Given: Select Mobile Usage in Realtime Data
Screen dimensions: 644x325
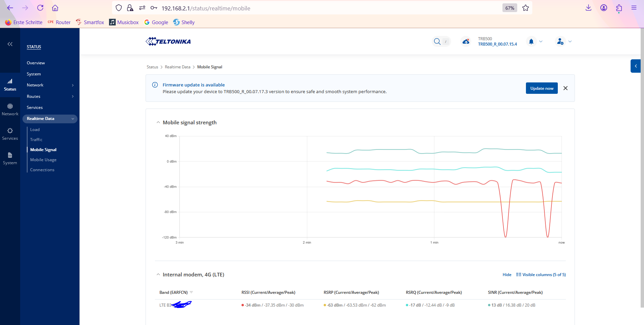Looking at the screenshot, I should click(x=43, y=160).
